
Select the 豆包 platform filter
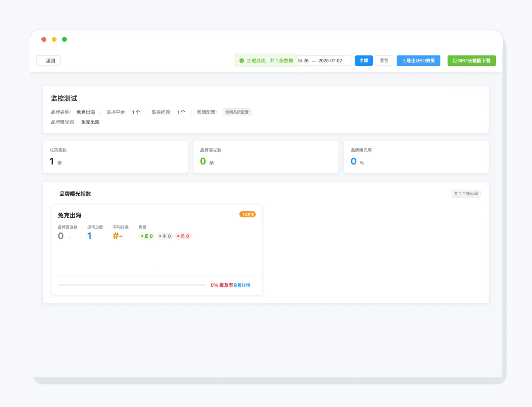pos(384,61)
